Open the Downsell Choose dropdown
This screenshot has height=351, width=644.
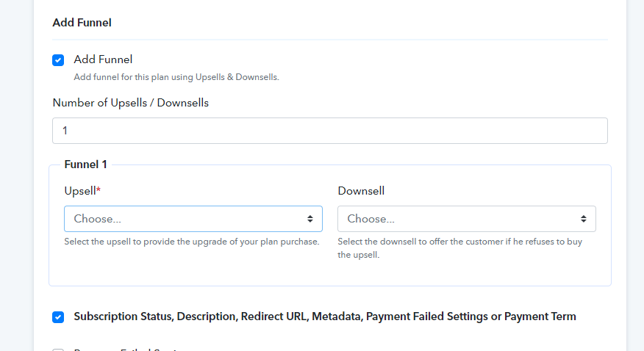click(467, 219)
